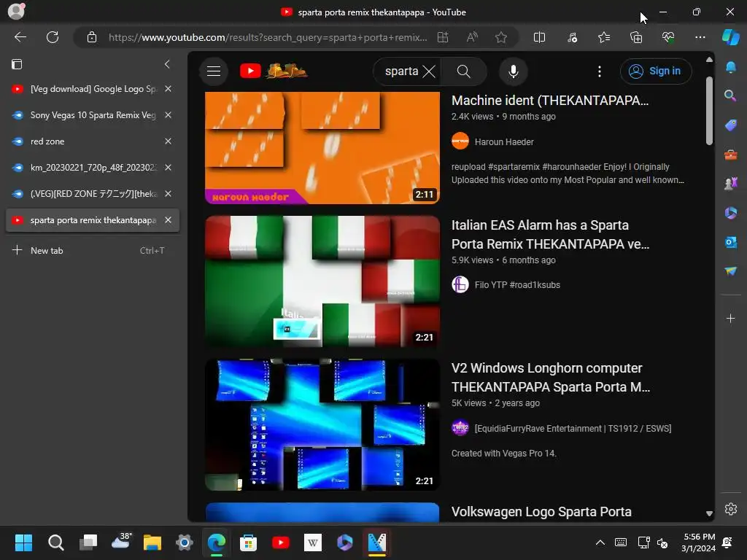Open Games chess icon in sidebar
This screenshot has height=560, width=747.
click(731, 183)
